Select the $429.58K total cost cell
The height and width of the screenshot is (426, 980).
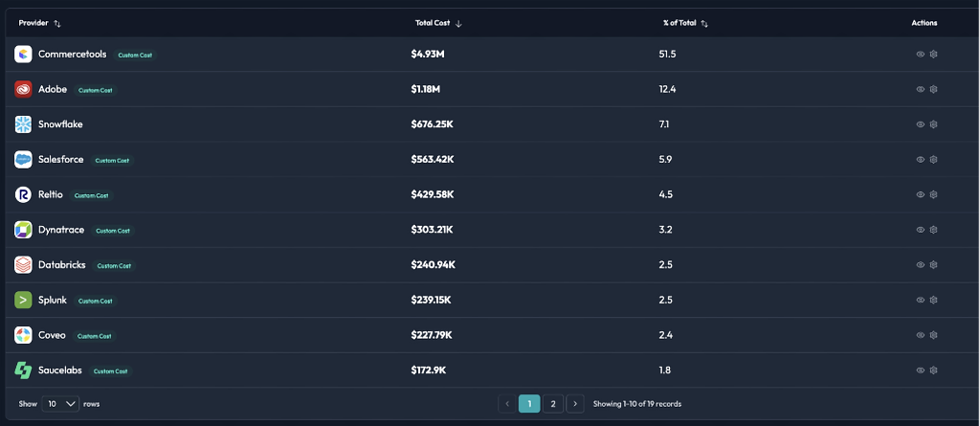click(x=433, y=194)
